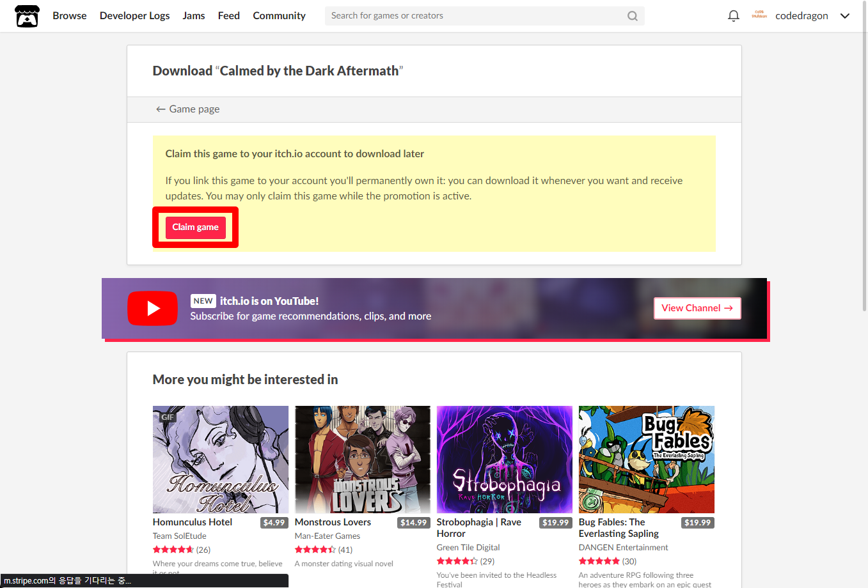Click the Claim game button
This screenshot has width=868, height=588.
[195, 227]
